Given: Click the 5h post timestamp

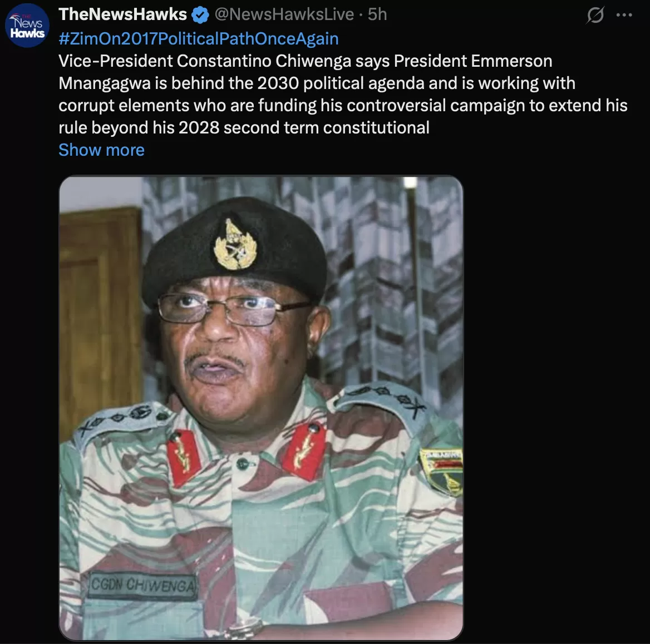Looking at the screenshot, I should (377, 14).
